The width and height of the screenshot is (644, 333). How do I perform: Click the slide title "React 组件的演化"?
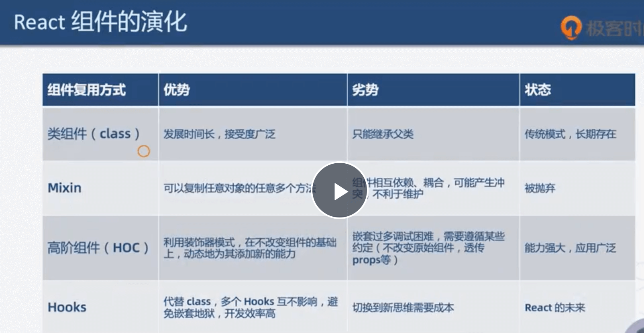click(x=100, y=22)
